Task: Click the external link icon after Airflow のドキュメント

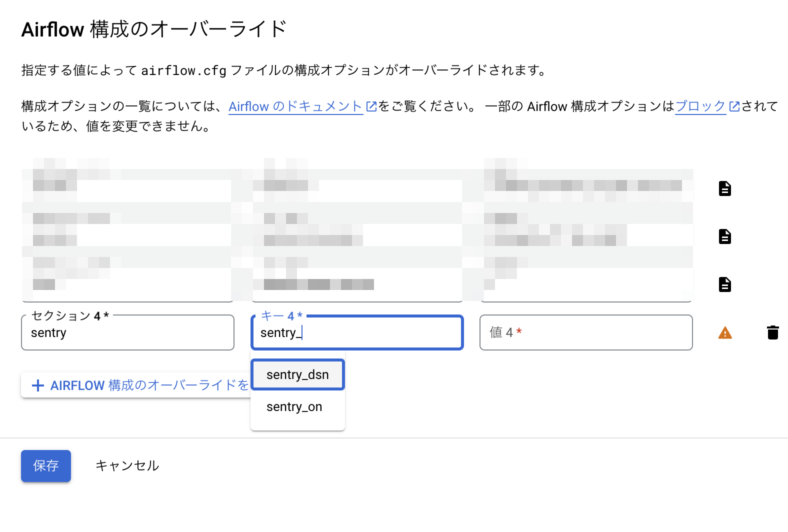Action: pos(371,106)
